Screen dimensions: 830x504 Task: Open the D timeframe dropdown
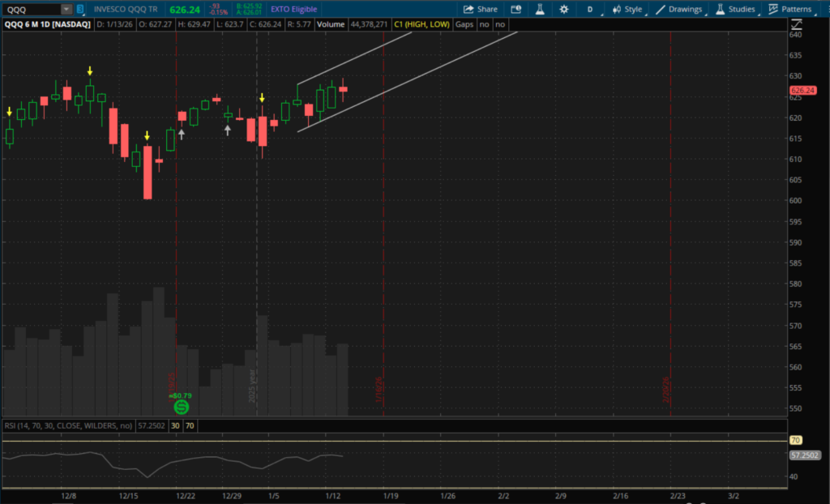[x=590, y=9]
